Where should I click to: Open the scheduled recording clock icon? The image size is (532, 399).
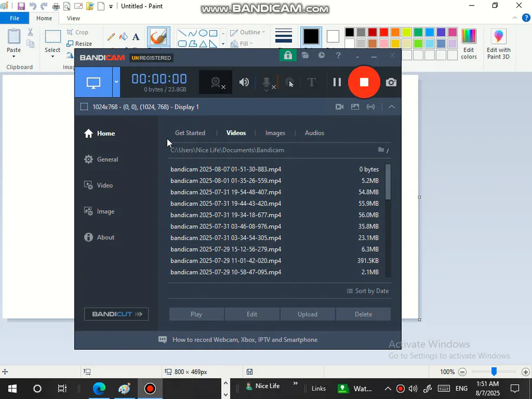pos(322,56)
